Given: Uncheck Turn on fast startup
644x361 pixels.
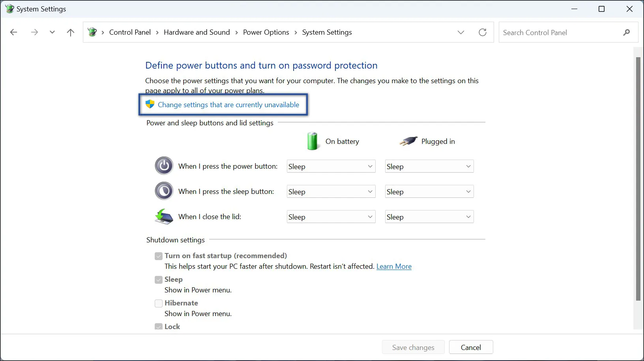Looking at the screenshot, I should [158, 256].
